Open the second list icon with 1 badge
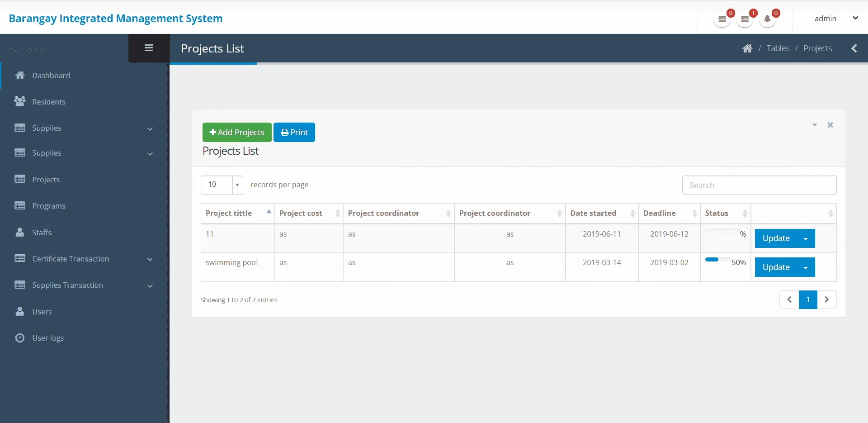Image resolution: width=868 pixels, height=423 pixels. 745,19
